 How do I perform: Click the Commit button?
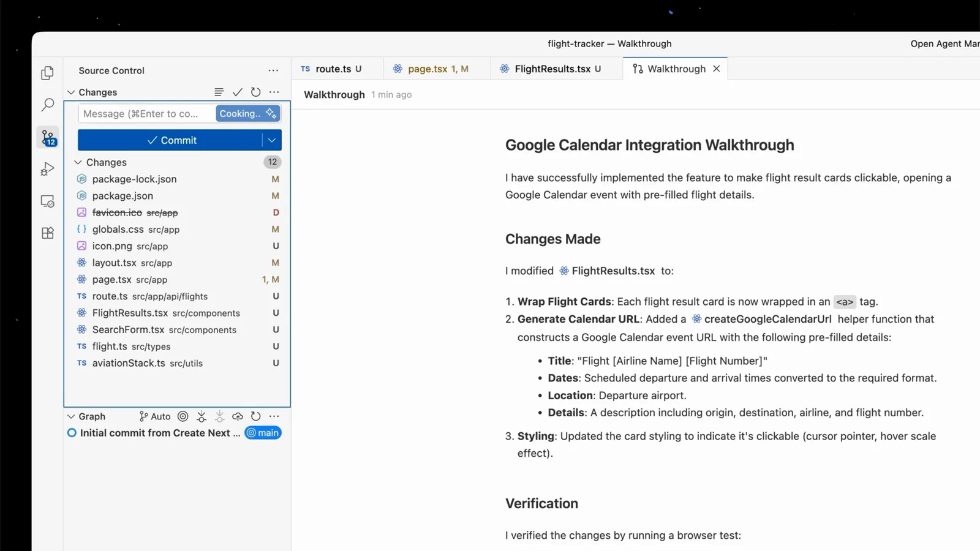point(170,140)
